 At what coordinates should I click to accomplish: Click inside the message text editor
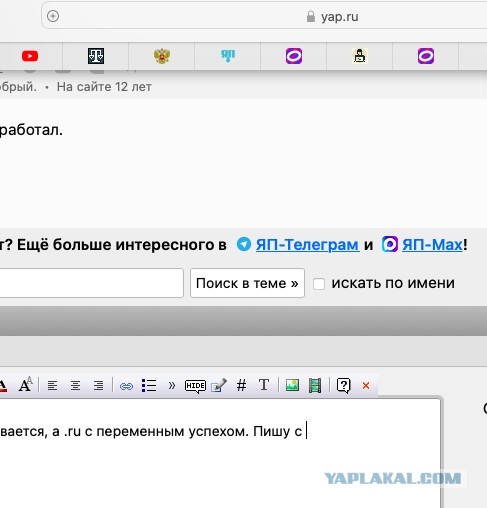point(220,453)
